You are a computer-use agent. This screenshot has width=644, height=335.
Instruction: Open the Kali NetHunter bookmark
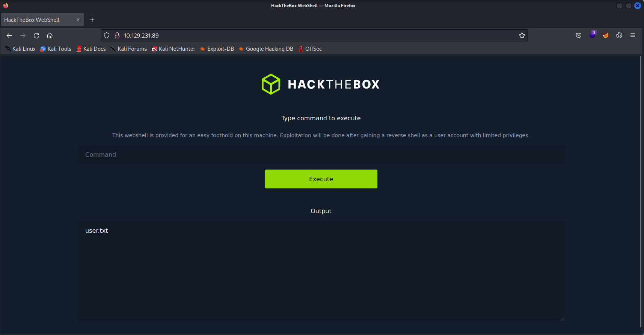click(x=173, y=49)
